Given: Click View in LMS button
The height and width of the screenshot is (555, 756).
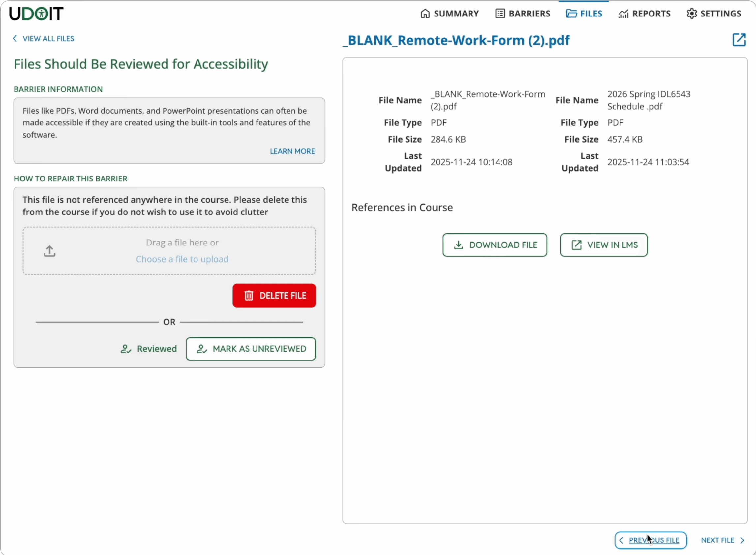Looking at the screenshot, I should (x=604, y=245).
